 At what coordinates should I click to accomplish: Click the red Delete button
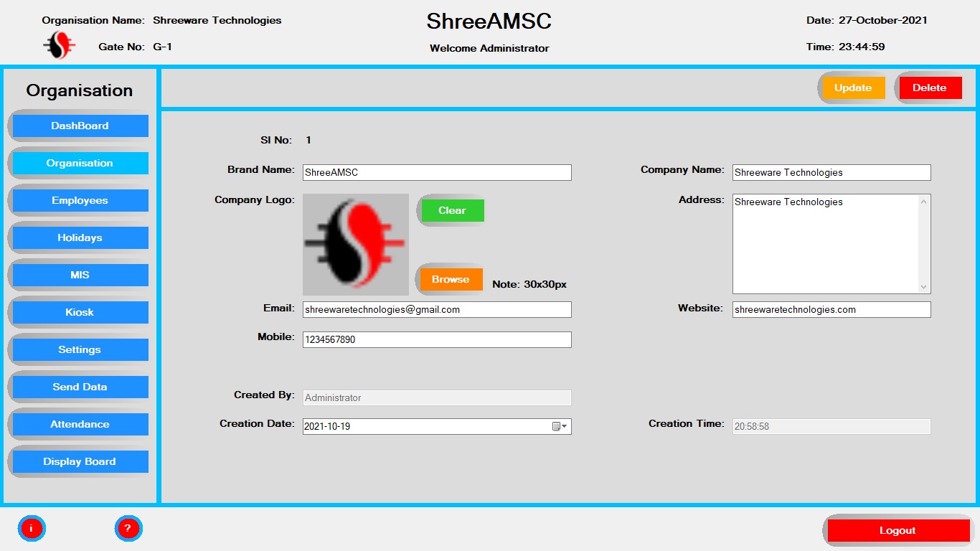click(930, 88)
